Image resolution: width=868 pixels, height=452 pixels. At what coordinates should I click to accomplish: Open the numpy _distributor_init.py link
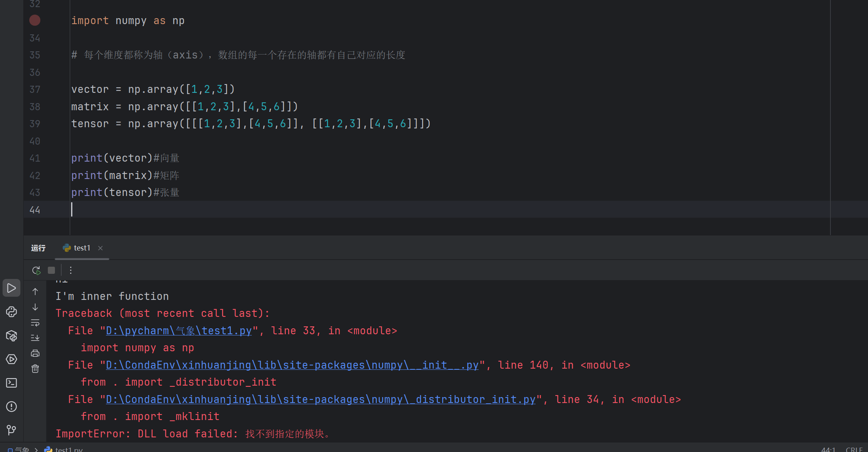coord(321,399)
